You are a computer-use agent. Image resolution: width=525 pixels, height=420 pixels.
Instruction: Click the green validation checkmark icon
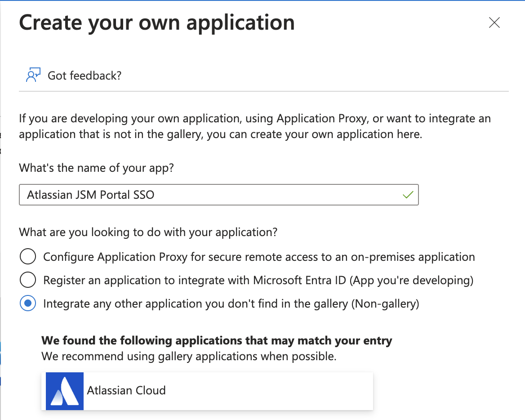click(408, 195)
